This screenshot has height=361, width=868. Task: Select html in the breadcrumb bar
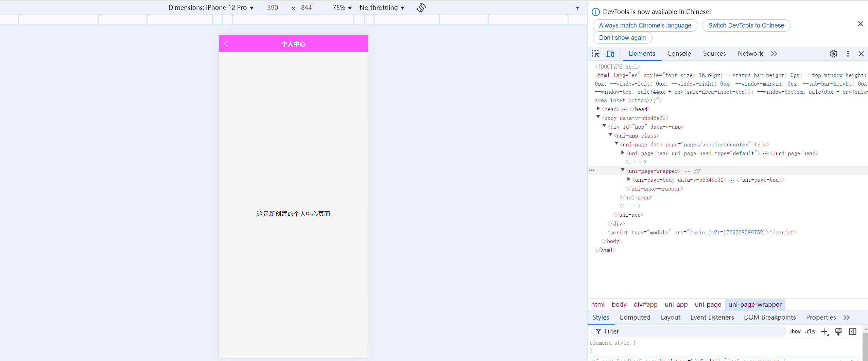[598, 305]
